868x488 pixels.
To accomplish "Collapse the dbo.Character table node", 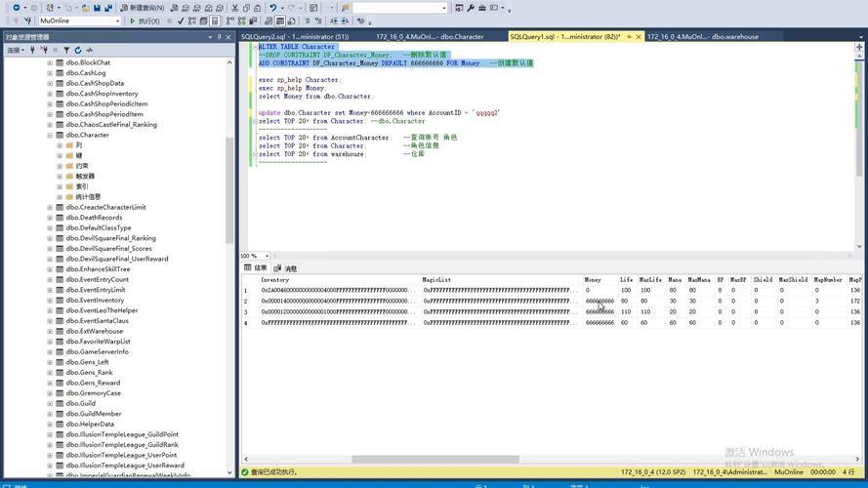I will coord(50,135).
